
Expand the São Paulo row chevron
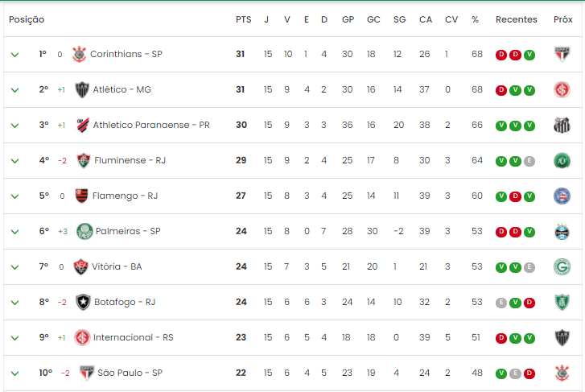click(x=15, y=373)
